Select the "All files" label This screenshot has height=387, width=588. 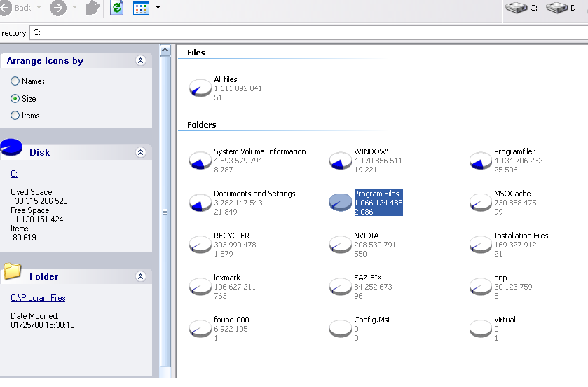[x=226, y=79]
